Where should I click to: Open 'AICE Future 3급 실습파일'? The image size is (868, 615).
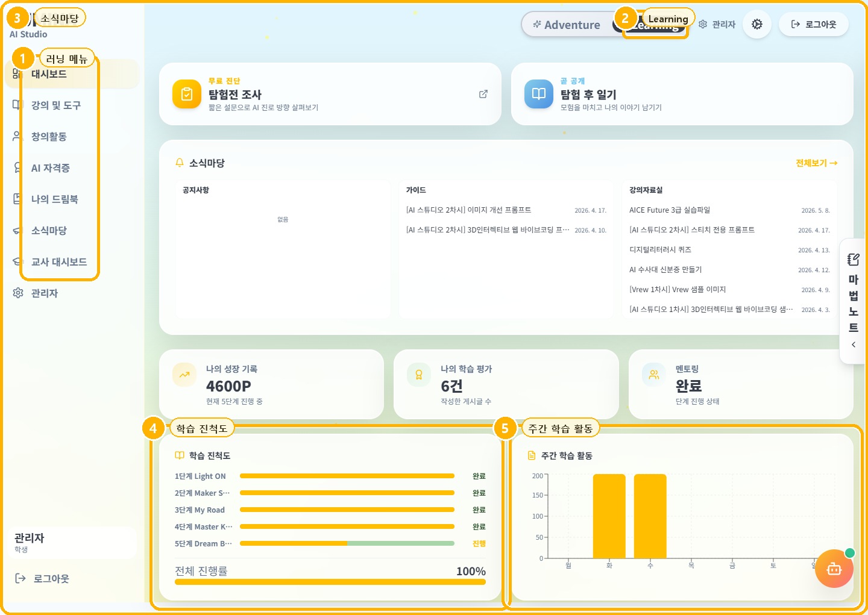pos(729,210)
